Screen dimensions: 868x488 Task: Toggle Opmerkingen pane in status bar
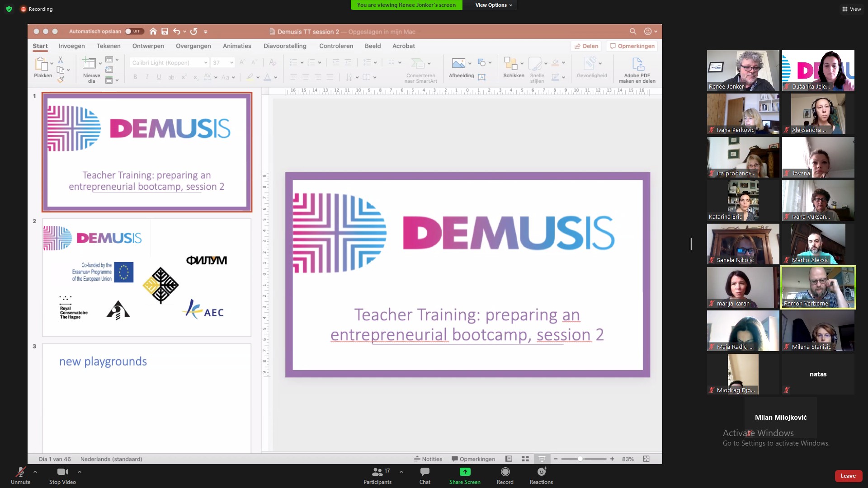click(473, 459)
